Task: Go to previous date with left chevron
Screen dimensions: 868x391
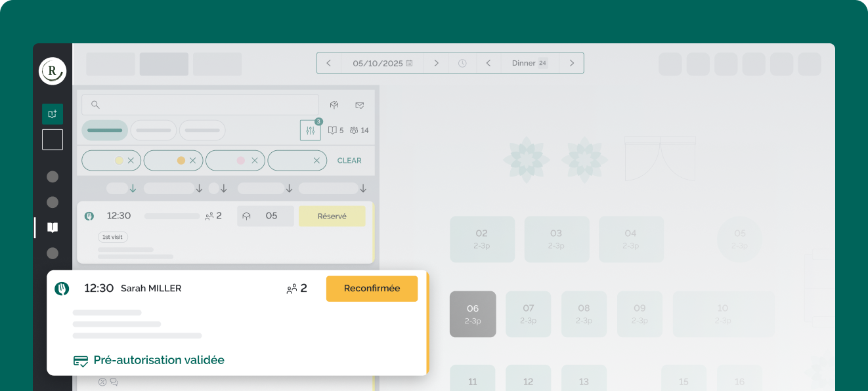Action: pos(328,63)
